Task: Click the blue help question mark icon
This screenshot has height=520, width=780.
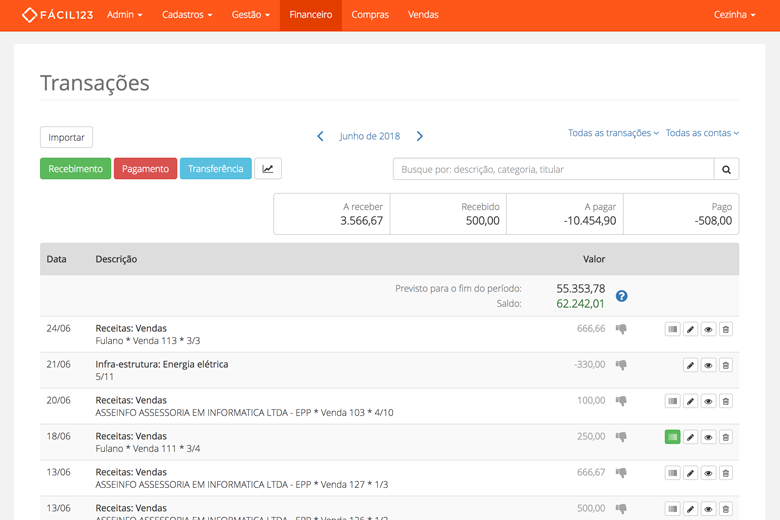Action: coord(621,296)
